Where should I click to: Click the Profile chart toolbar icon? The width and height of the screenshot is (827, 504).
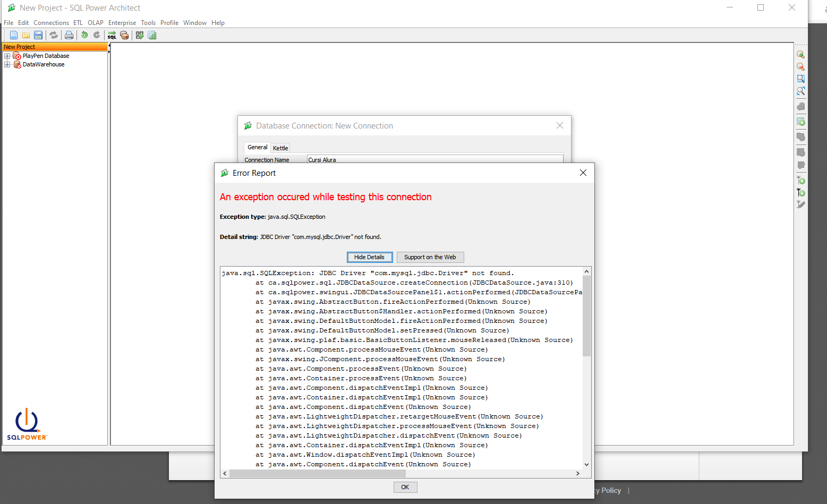152,35
